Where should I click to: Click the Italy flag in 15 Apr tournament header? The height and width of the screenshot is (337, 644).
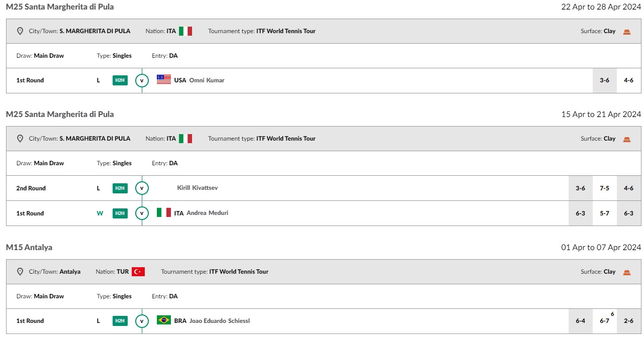click(x=186, y=139)
